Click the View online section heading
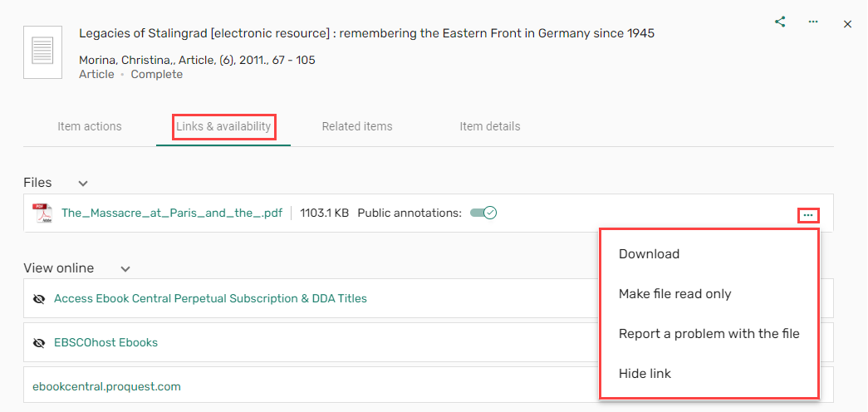868x412 pixels. [59, 268]
